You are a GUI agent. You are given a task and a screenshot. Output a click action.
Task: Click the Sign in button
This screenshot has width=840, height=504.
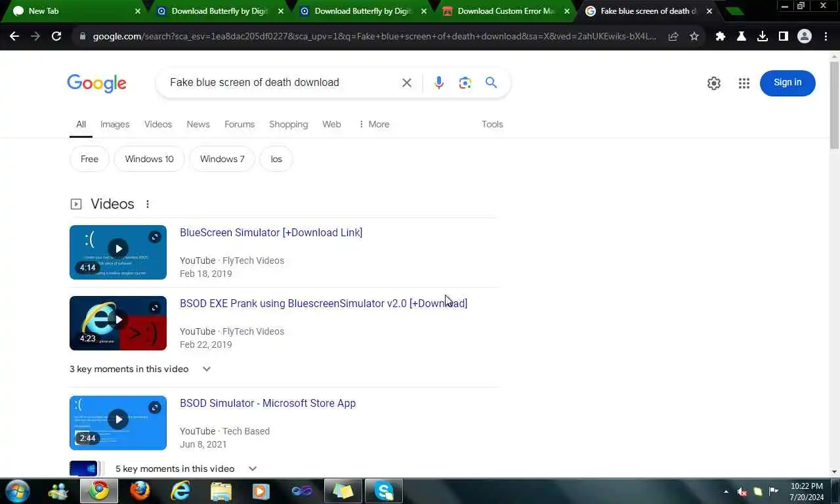787,83
